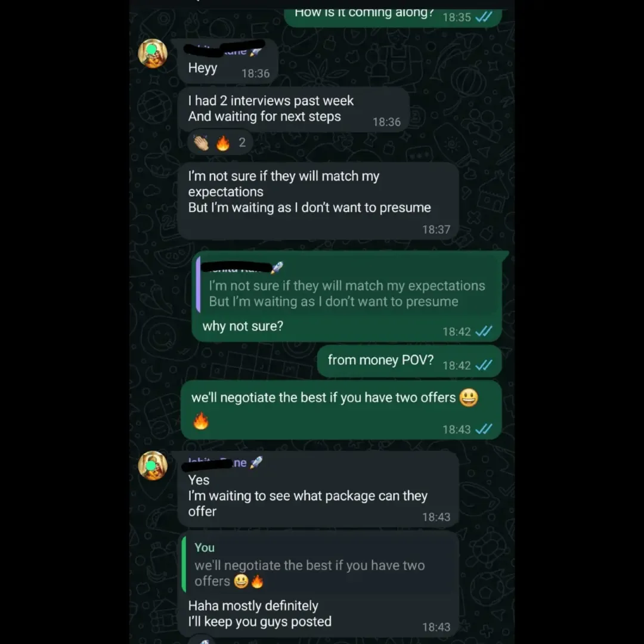Select the 'from money POV?' message bubble
The image size is (644, 644).
pyautogui.click(x=409, y=361)
